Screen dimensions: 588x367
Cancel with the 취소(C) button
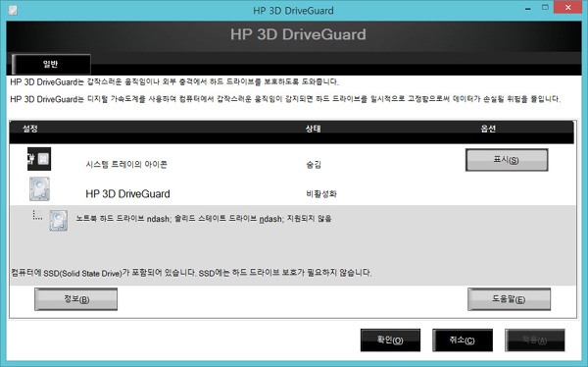click(x=463, y=341)
